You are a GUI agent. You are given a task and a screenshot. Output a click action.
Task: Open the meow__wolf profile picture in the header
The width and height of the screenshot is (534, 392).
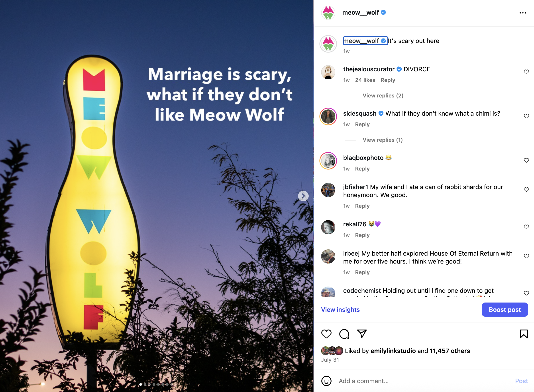(328, 13)
